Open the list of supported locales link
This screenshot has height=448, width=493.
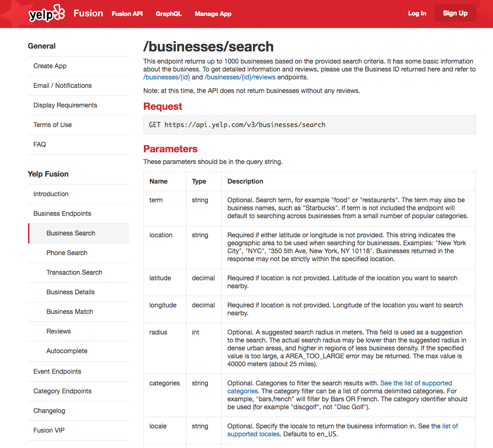click(342, 430)
